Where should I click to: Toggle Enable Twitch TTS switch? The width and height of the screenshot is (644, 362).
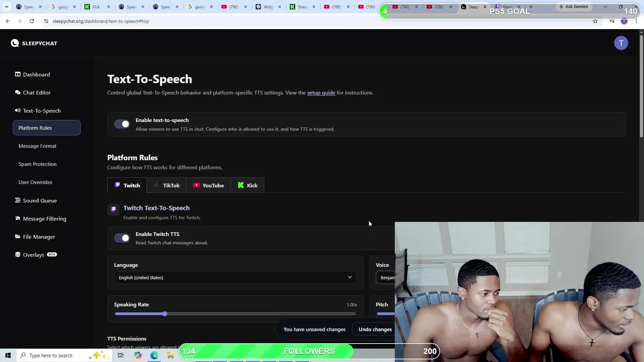(122, 238)
